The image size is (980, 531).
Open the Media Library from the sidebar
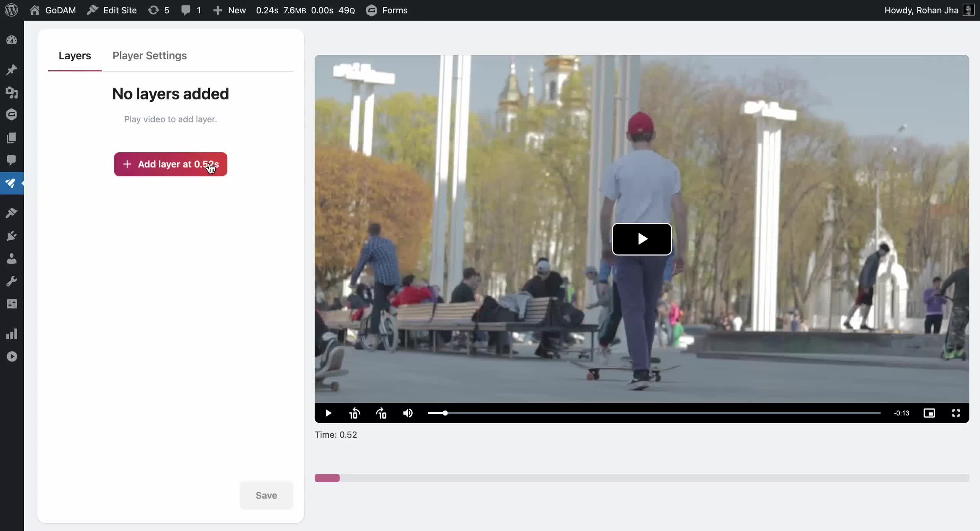click(12, 93)
